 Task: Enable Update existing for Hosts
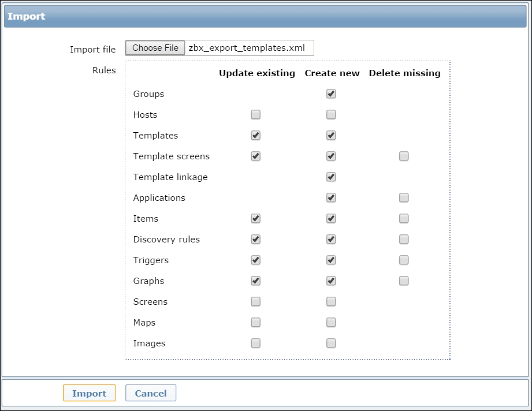tap(256, 115)
